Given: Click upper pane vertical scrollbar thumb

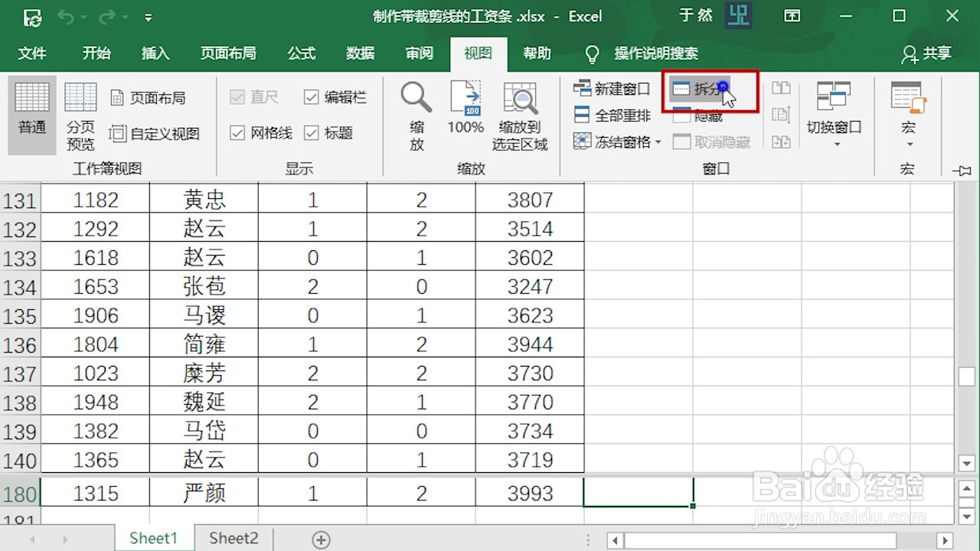Looking at the screenshot, I should [x=965, y=377].
